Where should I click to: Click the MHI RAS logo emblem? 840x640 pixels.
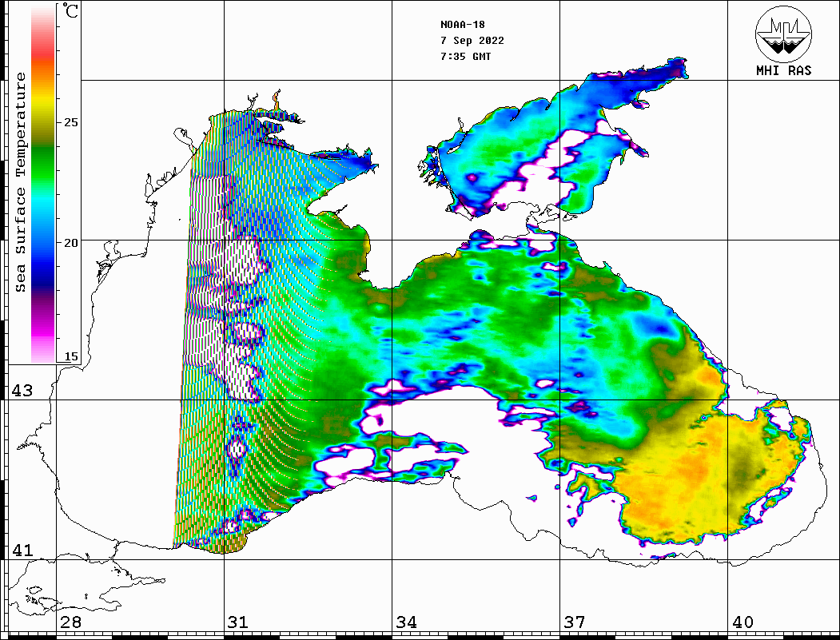point(784,34)
